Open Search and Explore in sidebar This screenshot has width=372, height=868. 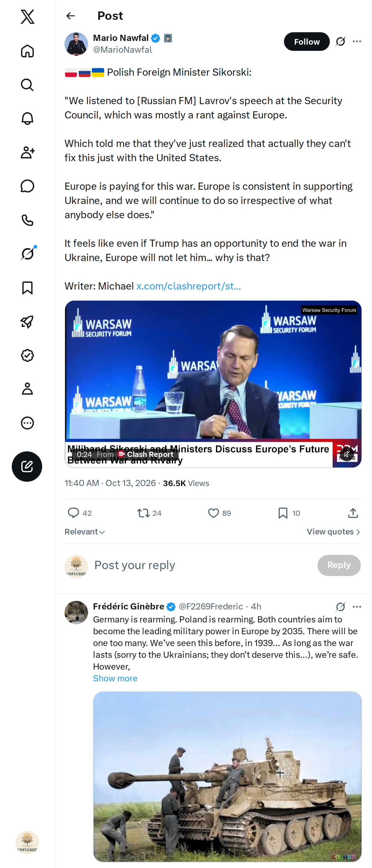[27, 85]
